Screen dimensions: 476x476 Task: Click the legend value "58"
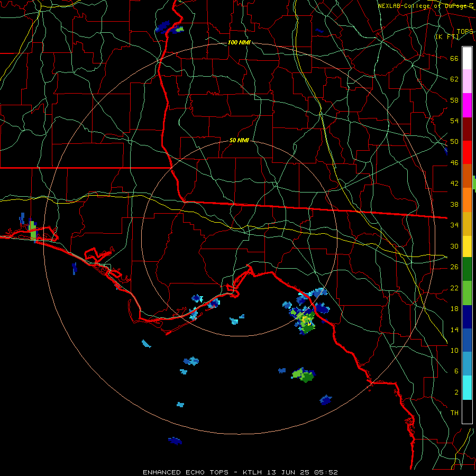[x=454, y=100]
